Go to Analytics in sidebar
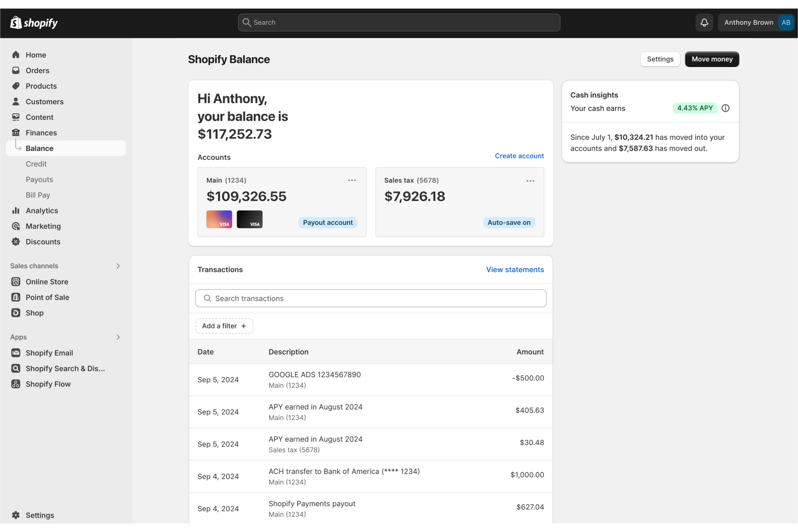 (x=42, y=211)
